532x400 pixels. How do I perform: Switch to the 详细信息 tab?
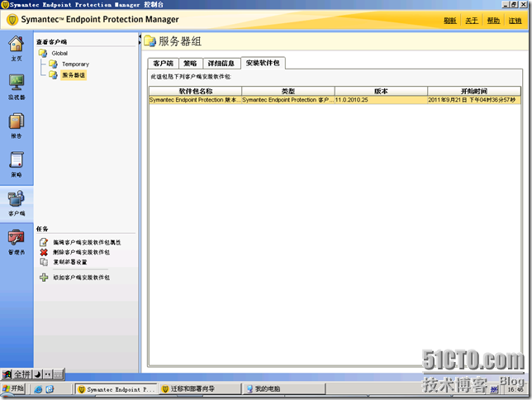tap(221, 63)
